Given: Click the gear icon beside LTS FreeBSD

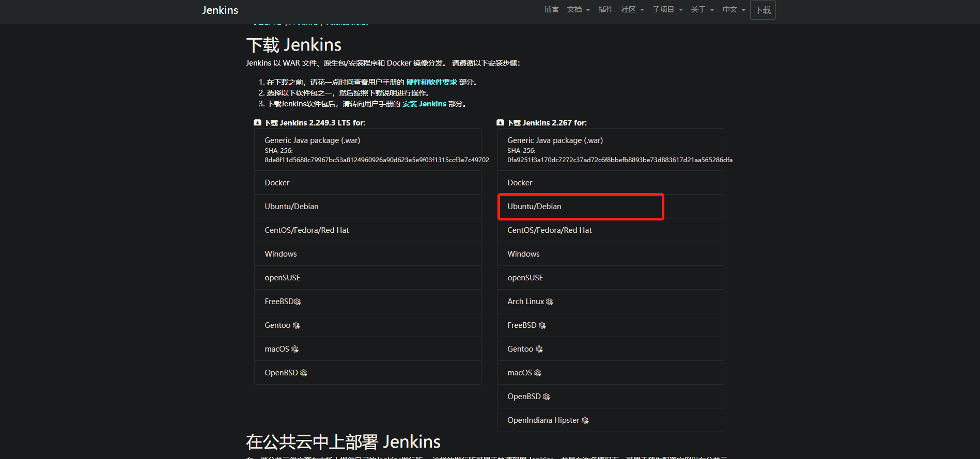Looking at the screenshot, I should click(298, 302).
